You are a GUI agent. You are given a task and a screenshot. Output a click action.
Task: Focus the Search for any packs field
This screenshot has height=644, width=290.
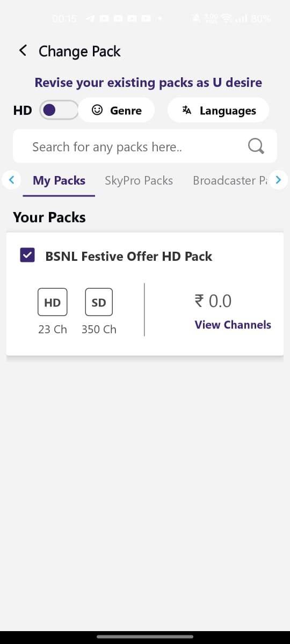tap(145, 146)
